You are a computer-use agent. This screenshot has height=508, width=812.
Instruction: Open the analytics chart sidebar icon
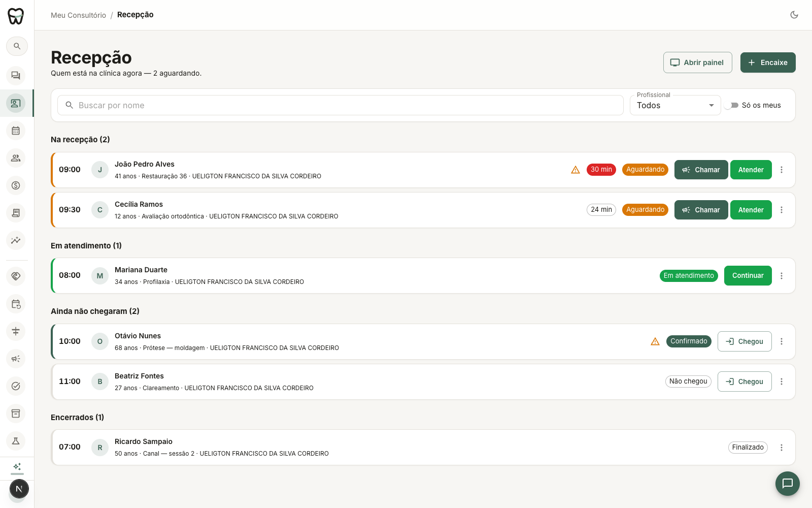point(16,240)
